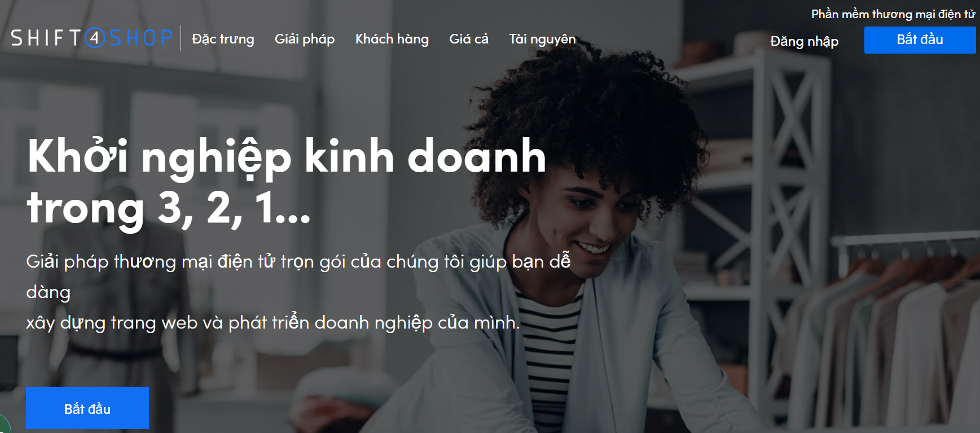Click the green circle icon at bottom-left edge
Image resolution: width=980 pixels, height=433 pixels.
(x=5, y=424)
